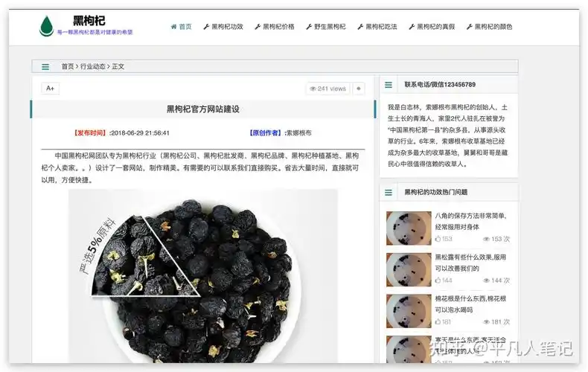Open the 八角的保存方法非常简单 article link
The height and width of the screenshot is (372, 588).
471,221
